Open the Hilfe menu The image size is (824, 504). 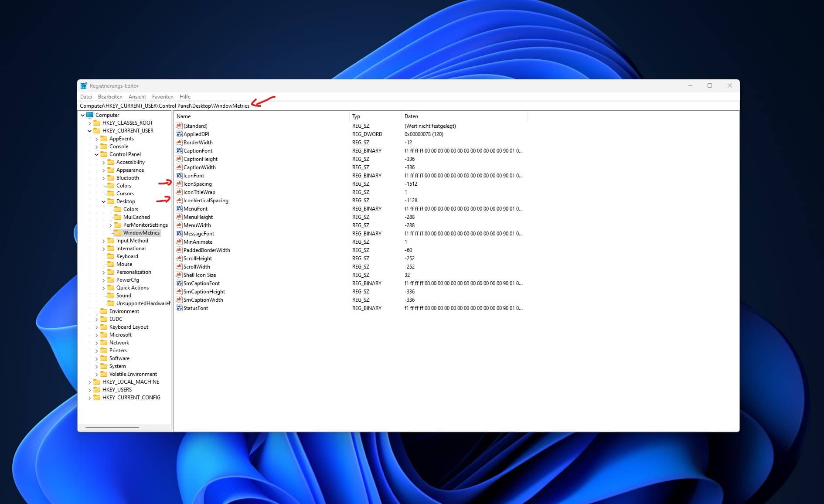(185, 97)
